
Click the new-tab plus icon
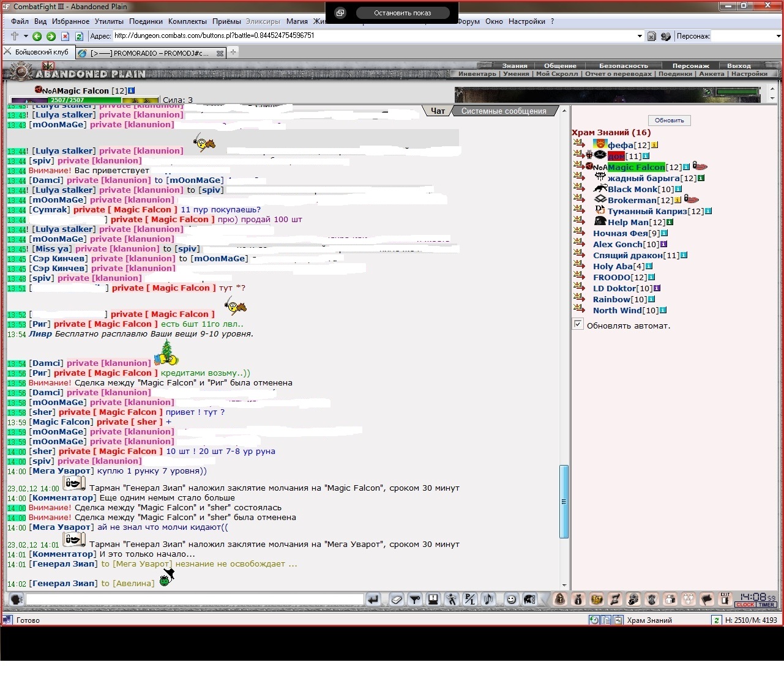(233, 53)
